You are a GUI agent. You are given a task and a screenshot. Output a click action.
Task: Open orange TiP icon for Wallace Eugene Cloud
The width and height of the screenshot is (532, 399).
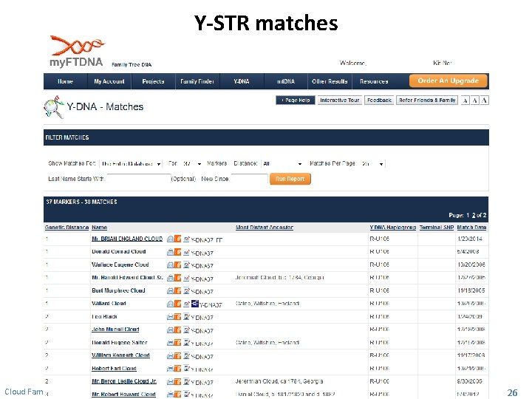point(177,265)
